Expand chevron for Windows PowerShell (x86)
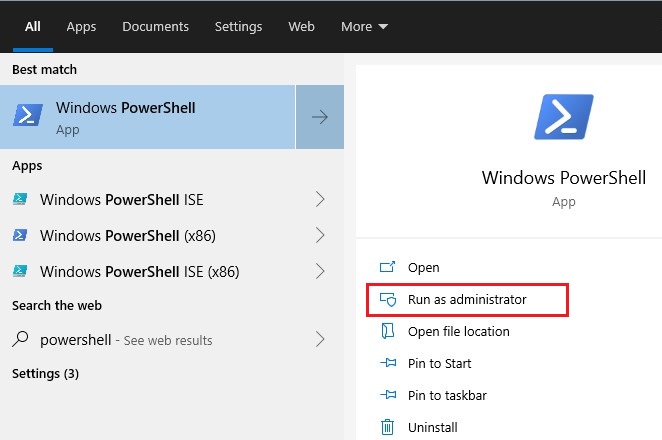 320,235
